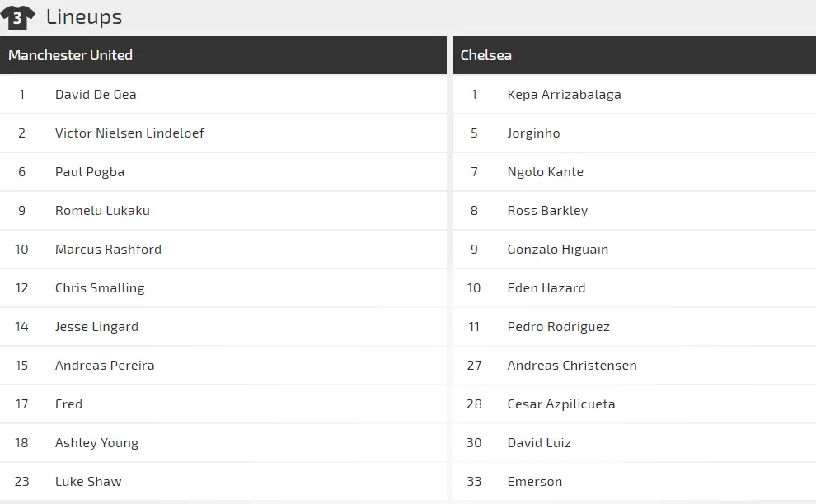Viewport: 816px width, 504px height.
Task: Select Romelu Lukaku in lineup
Action: tap(102, 210)
